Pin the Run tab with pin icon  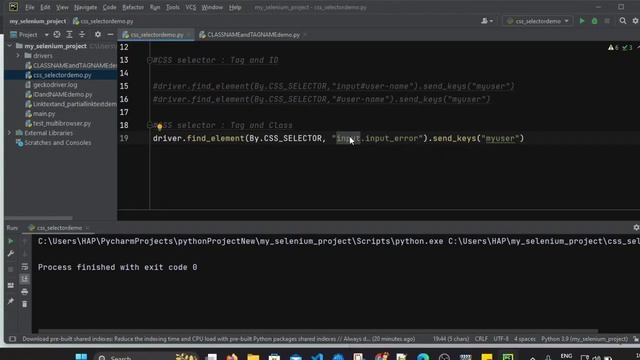(x=11, y=301)
